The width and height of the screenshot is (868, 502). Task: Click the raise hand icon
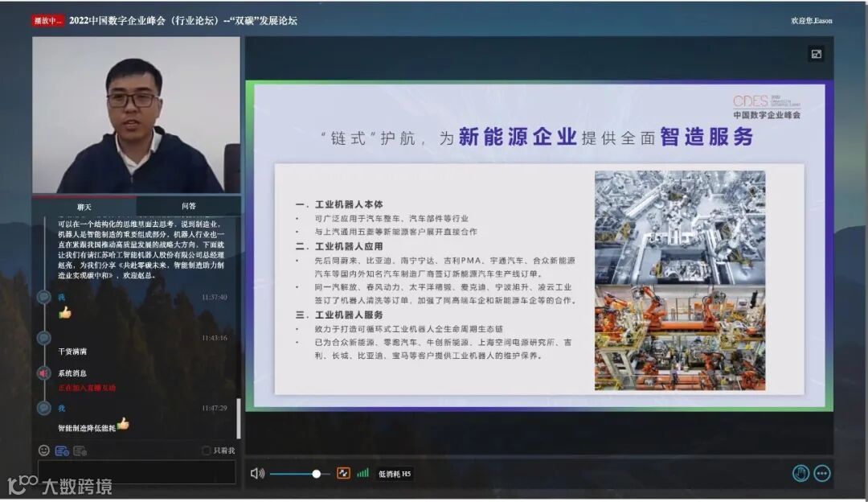point(800,473)
